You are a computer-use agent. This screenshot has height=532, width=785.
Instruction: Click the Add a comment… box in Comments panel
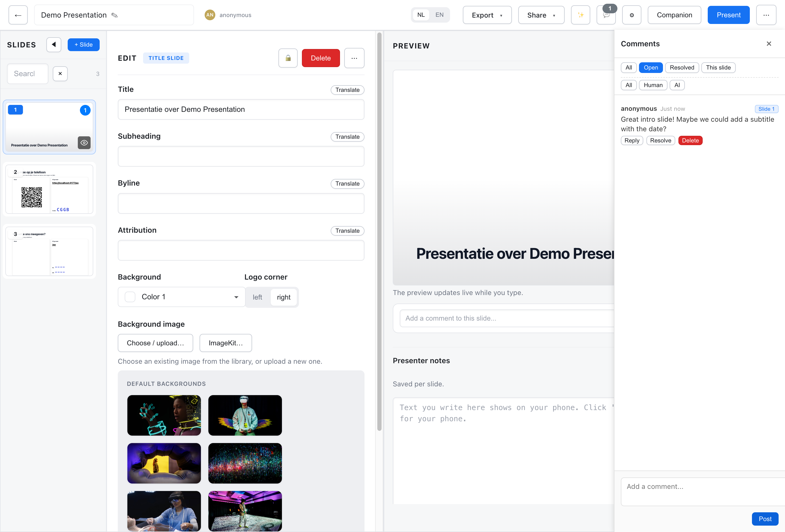[x=703, y=492]
